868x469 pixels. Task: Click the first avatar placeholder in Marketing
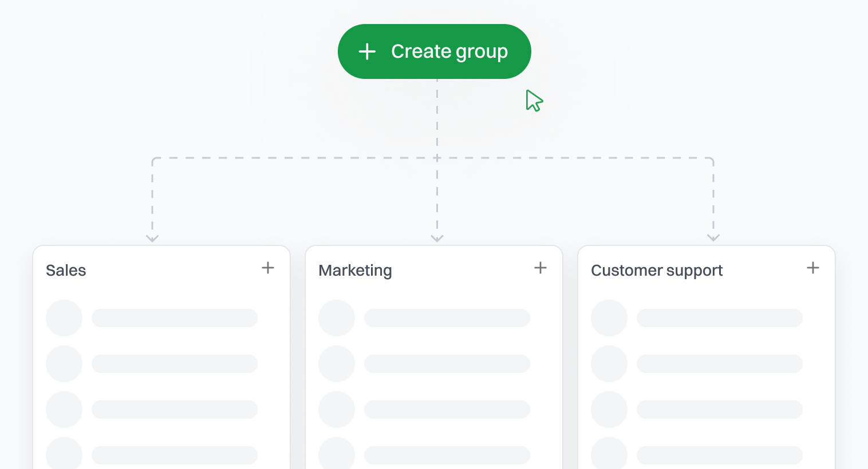point(337,318)
